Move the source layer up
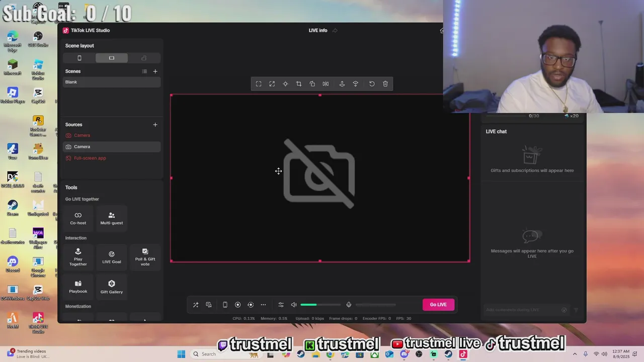The height and width of the screenshot is (362, 644). [x=342, y=84]
